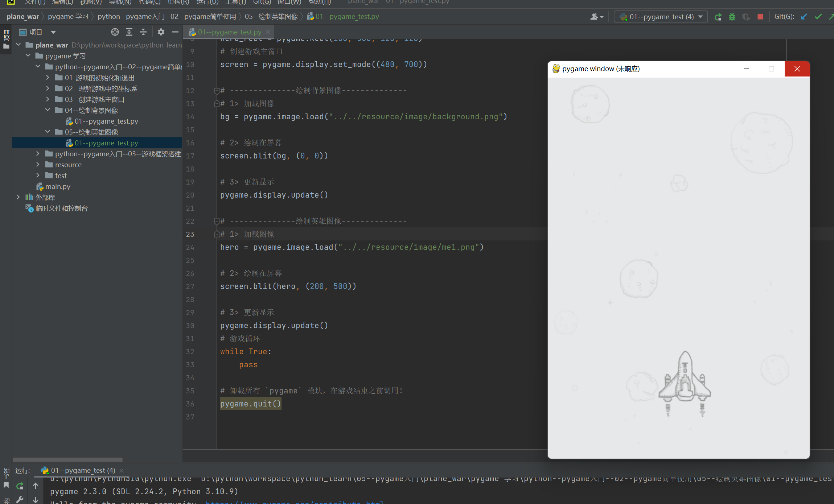Expand the resource folder
Viewport: 834px width, 504px height.
click(x=38, y=164)
